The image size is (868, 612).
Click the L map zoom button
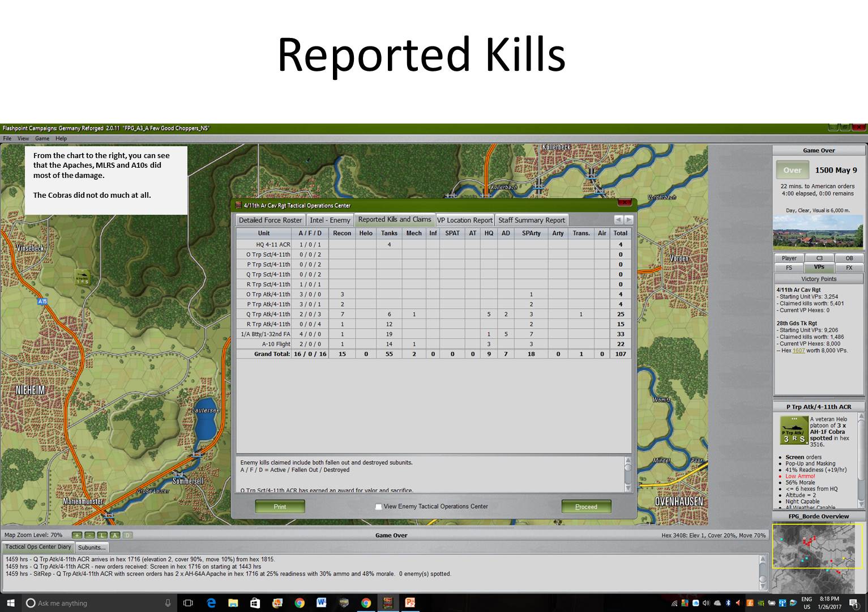pos(102,535)
